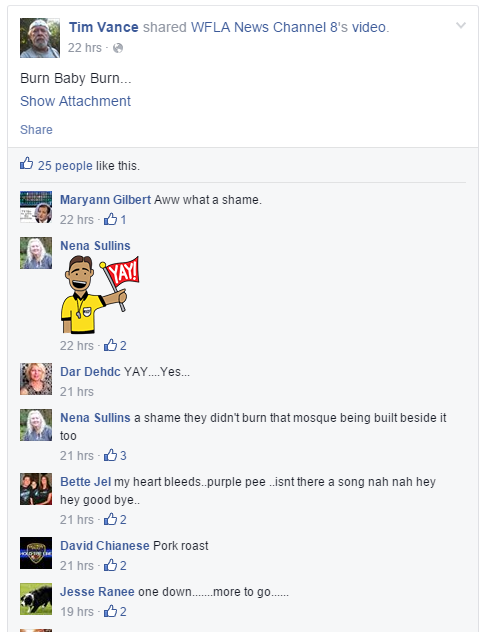This screenshot has height=632, width=487.
Task: Click like icon under the YAY sticker
Action: [110, 345]
